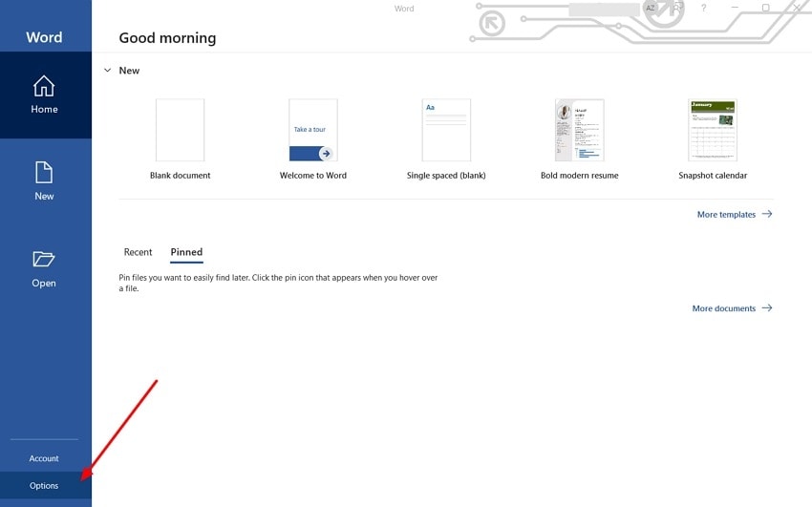
Task: Open the Open files section in sidebar
Action: pos(45,268)
